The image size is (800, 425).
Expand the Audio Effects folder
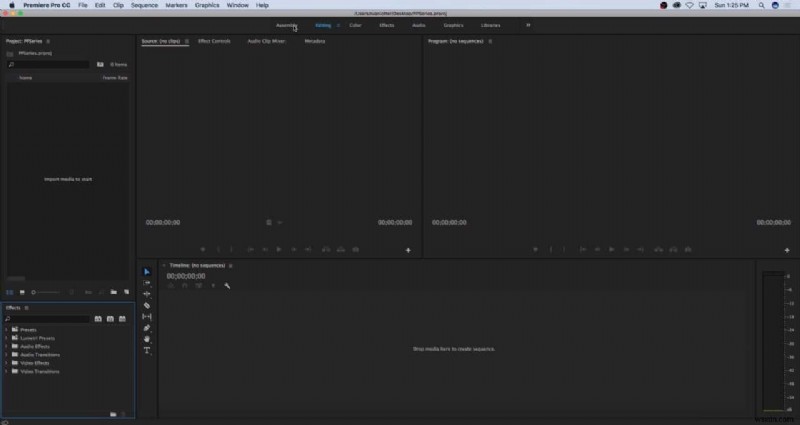click(x=6, y=346)
